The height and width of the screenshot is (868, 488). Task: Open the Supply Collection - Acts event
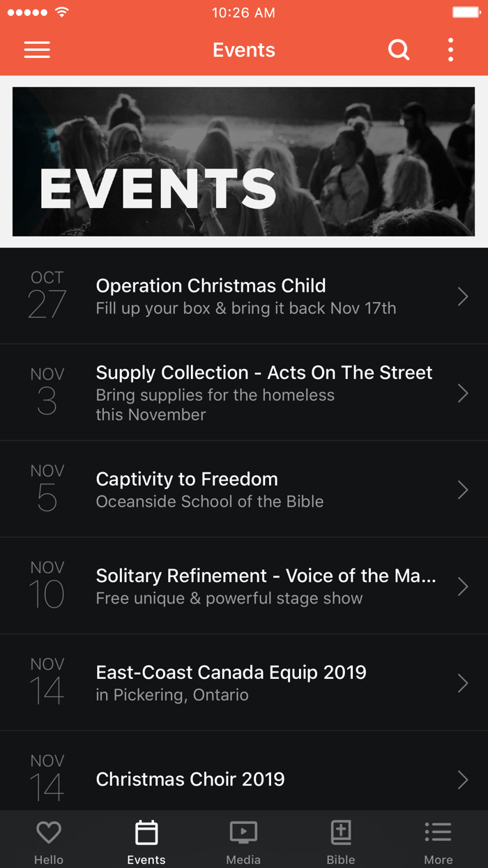(244, 392)
